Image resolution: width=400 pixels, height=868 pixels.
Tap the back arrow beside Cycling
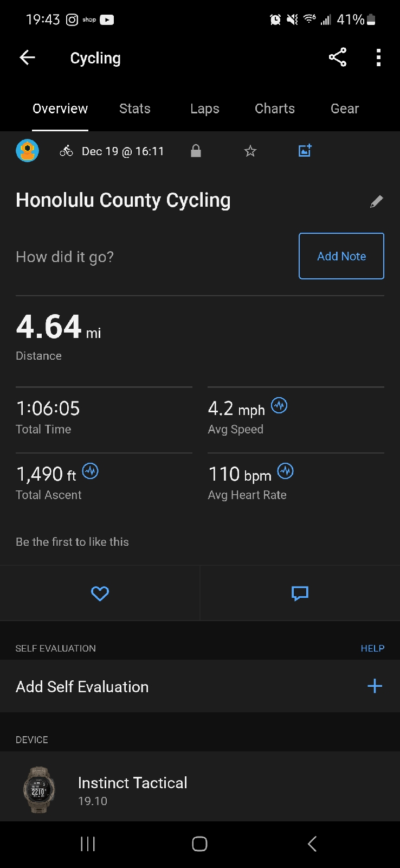click(27, 58)
